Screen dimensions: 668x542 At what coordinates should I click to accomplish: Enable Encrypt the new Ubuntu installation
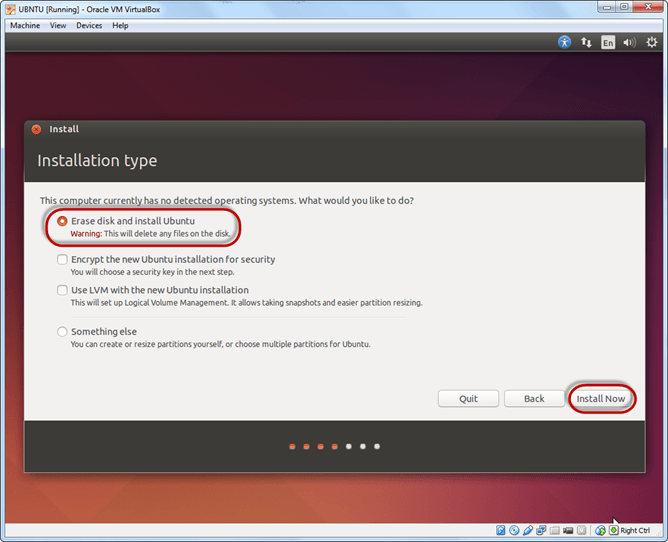pyautogui.click(x=63, y=260)
